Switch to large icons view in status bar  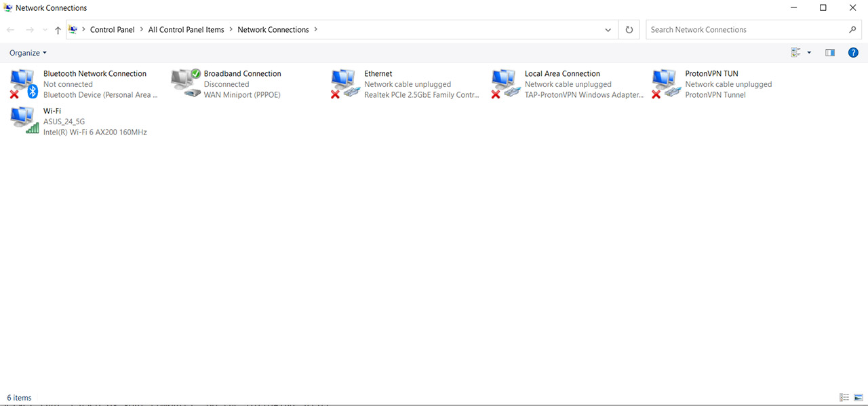click(x=858, y=397)
